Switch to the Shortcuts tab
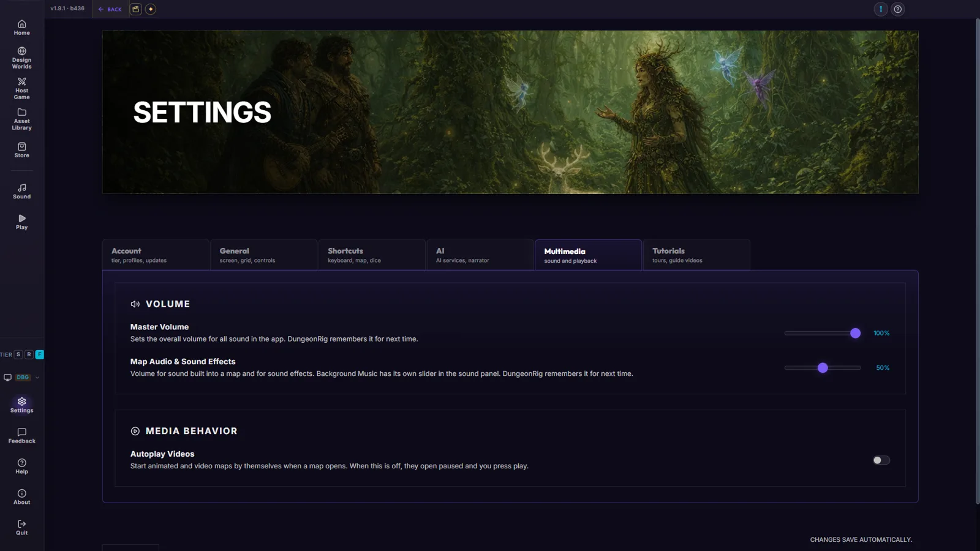Image resolution: width=980 pixels, height=551 pixels. (372, 255)
